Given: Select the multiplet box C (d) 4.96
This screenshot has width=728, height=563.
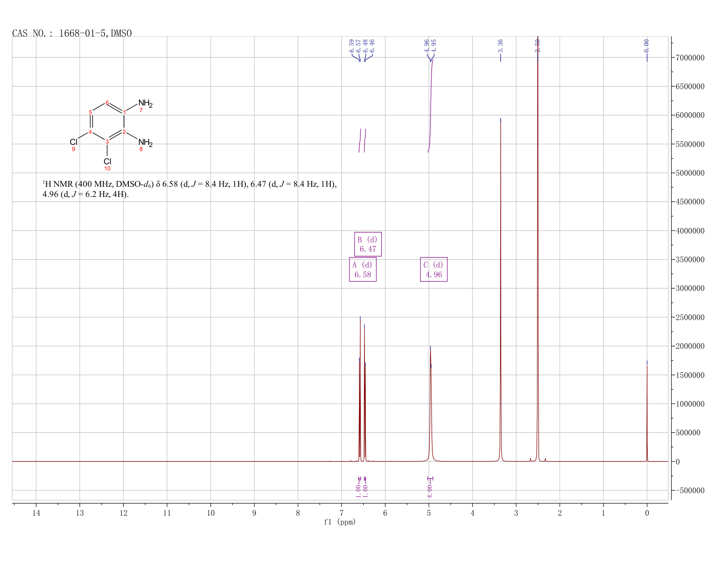Looking at the screenshot, I should pos(434,269).
